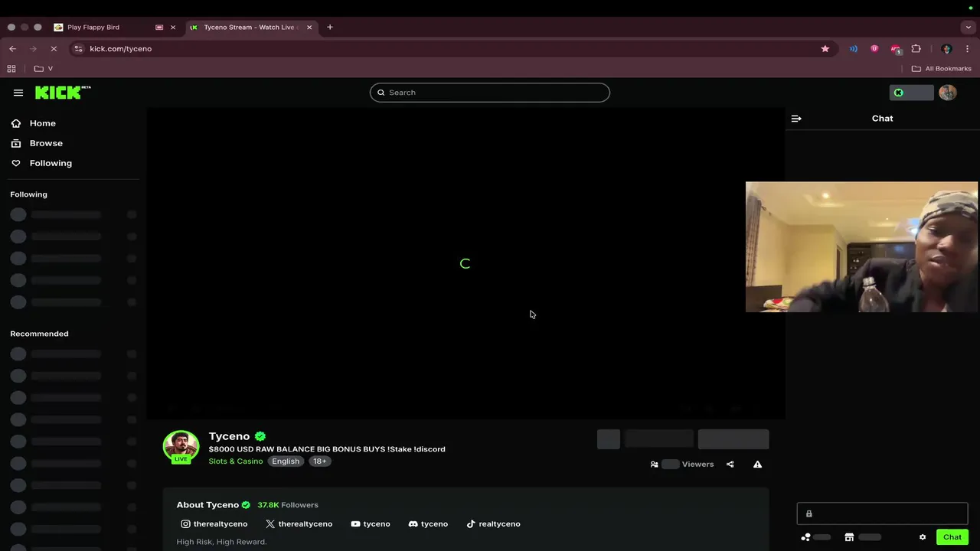This screenshot has height=551, width=980.
Task: Open the apps grid in bookmarks bar
Action: tap(11, 69)
